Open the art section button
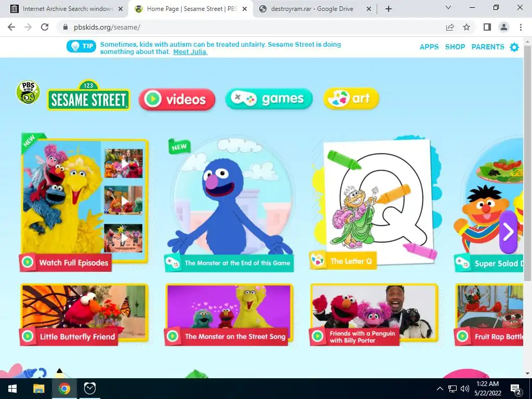The width and height of the screenshot is (532, 399). [x=351, y=99]
